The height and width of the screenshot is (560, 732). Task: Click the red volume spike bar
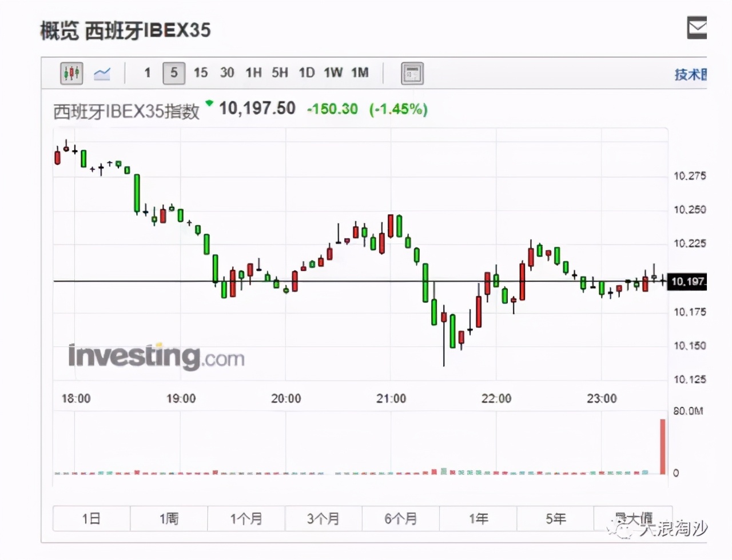[x=662, y=446]
